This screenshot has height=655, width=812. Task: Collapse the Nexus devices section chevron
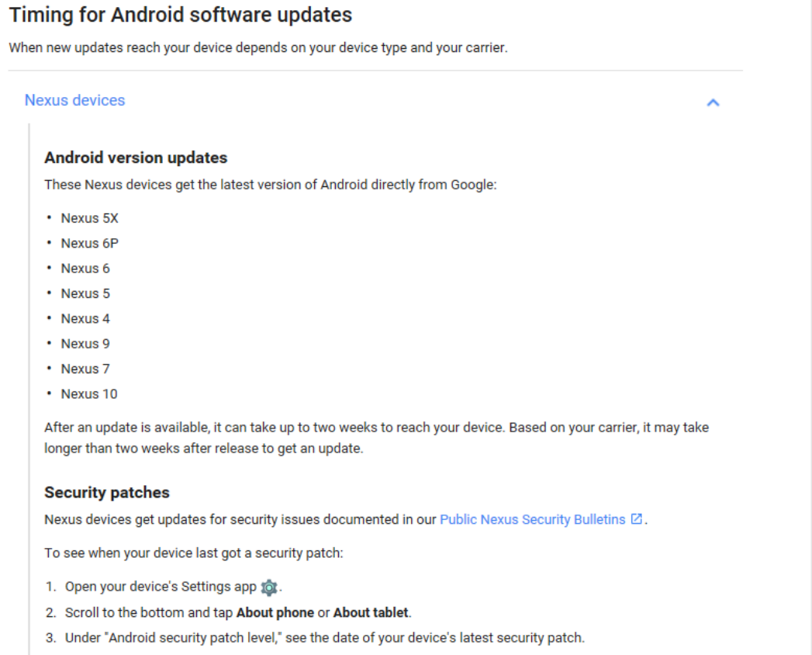713,102
